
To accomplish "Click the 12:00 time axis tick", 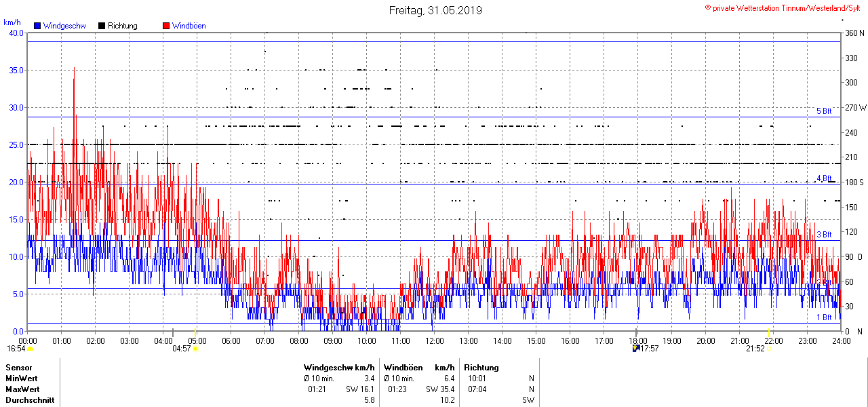I will point(434,341).
